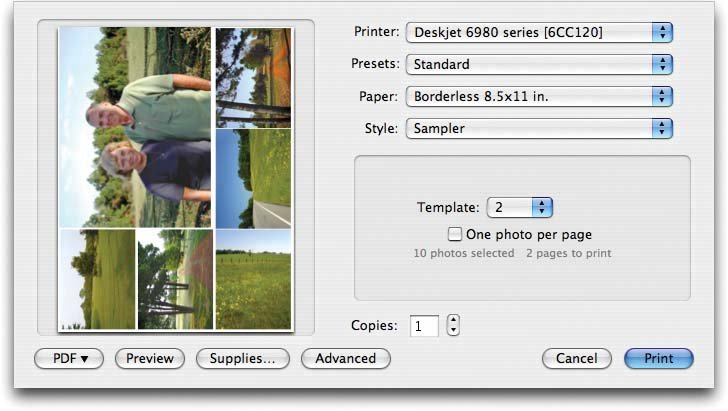Decrease copies with the down arrow
Viewport: 728px width, 411px height.
453,331
